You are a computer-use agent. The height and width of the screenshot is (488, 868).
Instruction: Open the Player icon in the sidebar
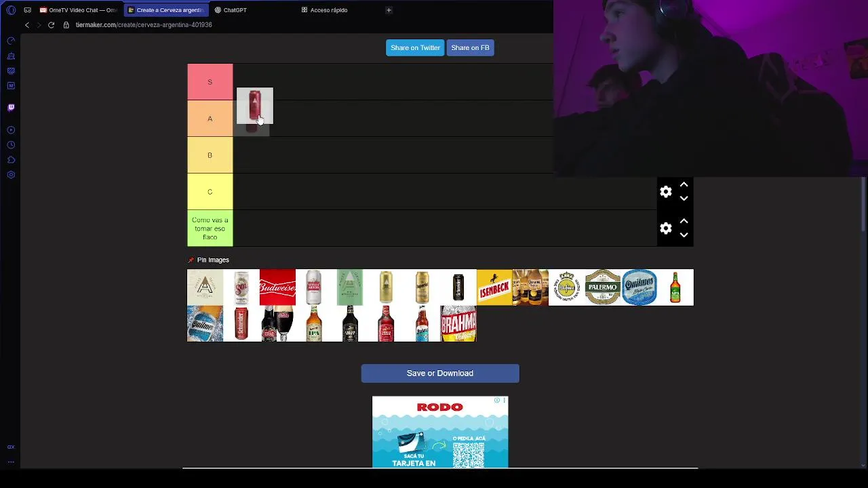tap(11, 130)
